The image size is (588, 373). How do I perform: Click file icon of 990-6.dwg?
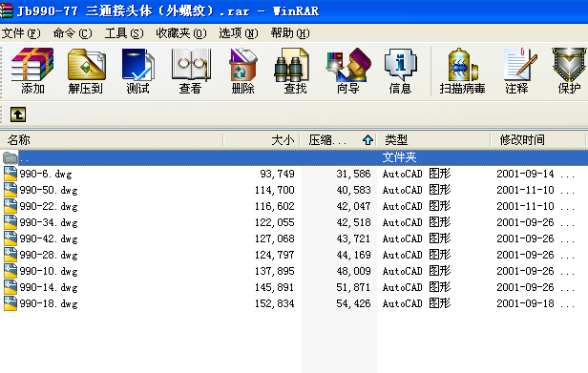(10, 174)
